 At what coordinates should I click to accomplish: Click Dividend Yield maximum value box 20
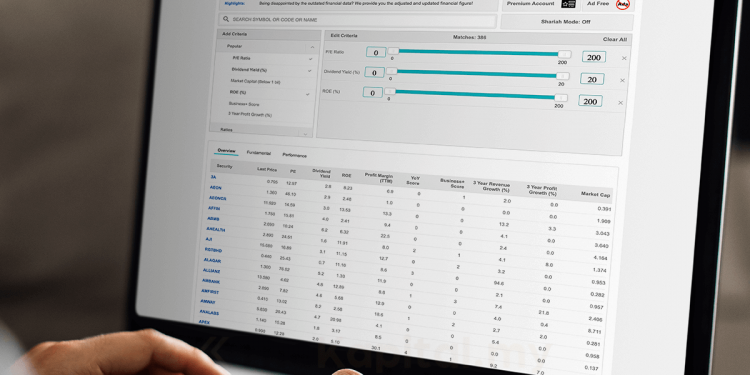[592, 79]
